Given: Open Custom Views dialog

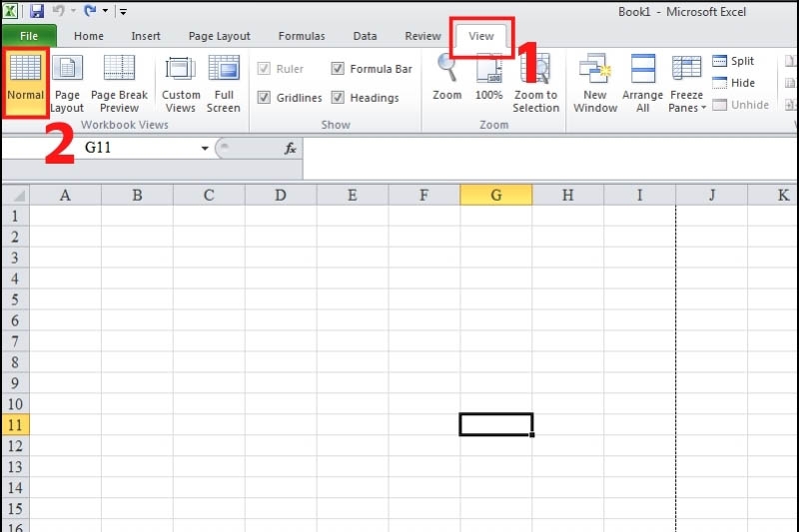Looking at the screenshot, I should coord(181,84).
